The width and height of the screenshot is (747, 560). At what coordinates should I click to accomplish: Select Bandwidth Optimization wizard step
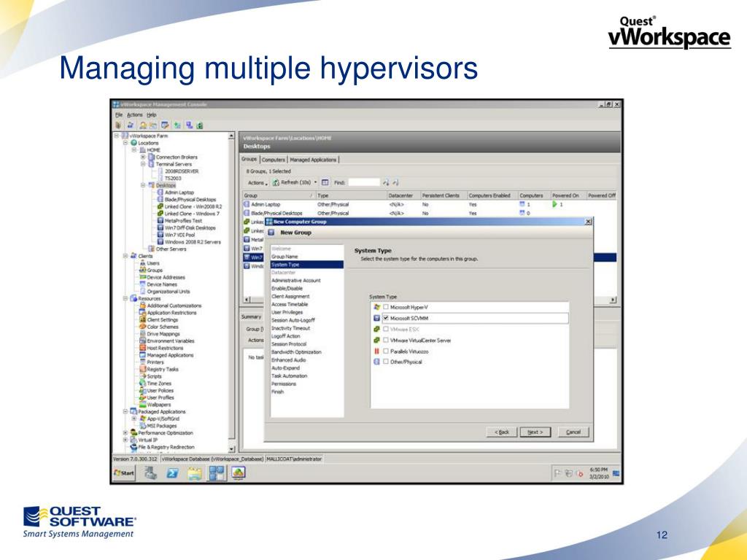(296, 352)
